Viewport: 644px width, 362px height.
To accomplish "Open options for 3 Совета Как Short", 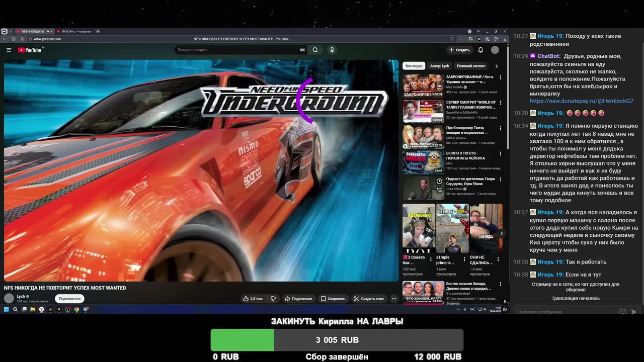I will tap(430, 259).
